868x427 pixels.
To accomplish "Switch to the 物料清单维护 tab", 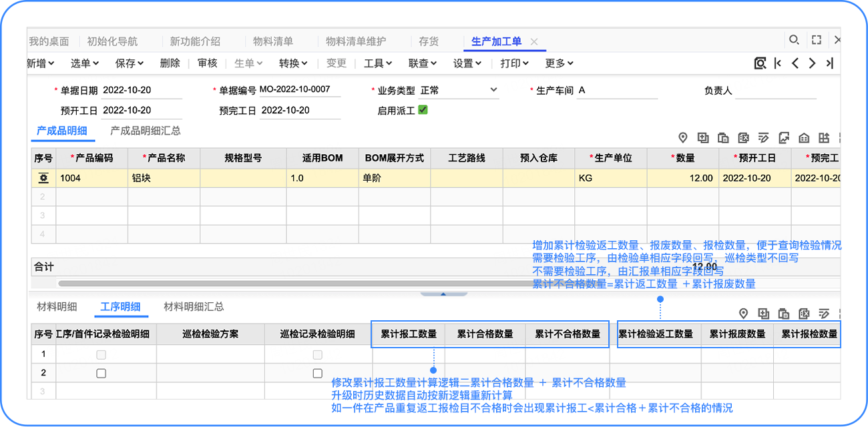I will coord(355,41).
